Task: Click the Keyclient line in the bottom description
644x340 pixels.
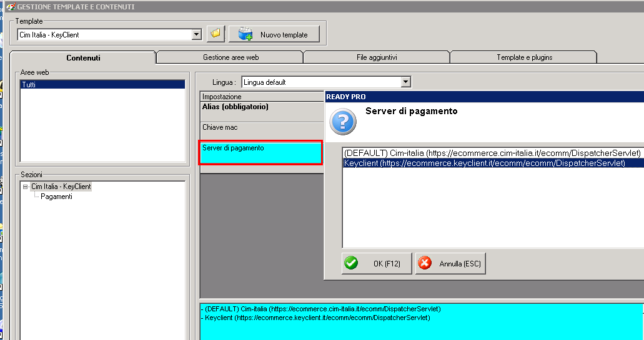Action: click(317, 318)
